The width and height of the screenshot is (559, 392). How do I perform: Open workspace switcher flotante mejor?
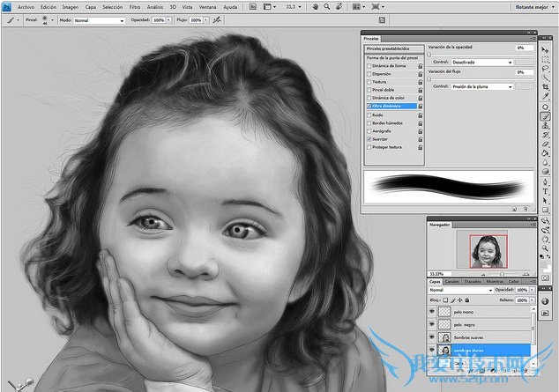(x=533, y=7)
